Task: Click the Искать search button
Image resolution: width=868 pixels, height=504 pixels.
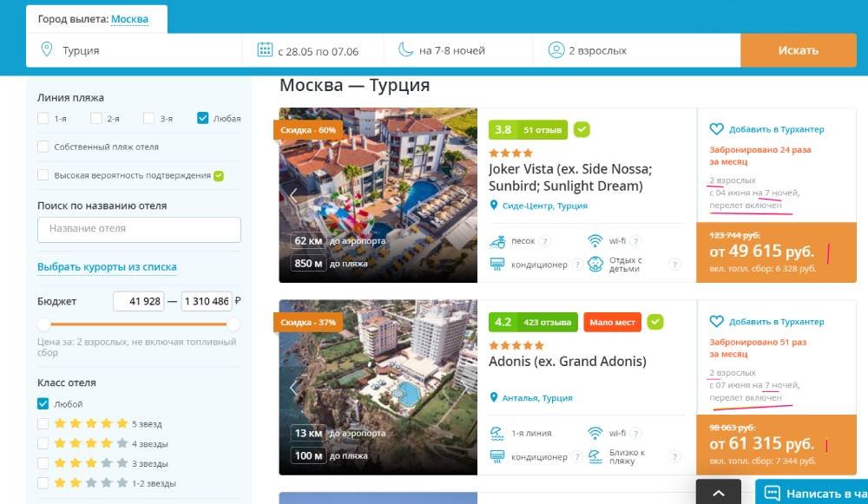Action: click(x=798, y=50)
